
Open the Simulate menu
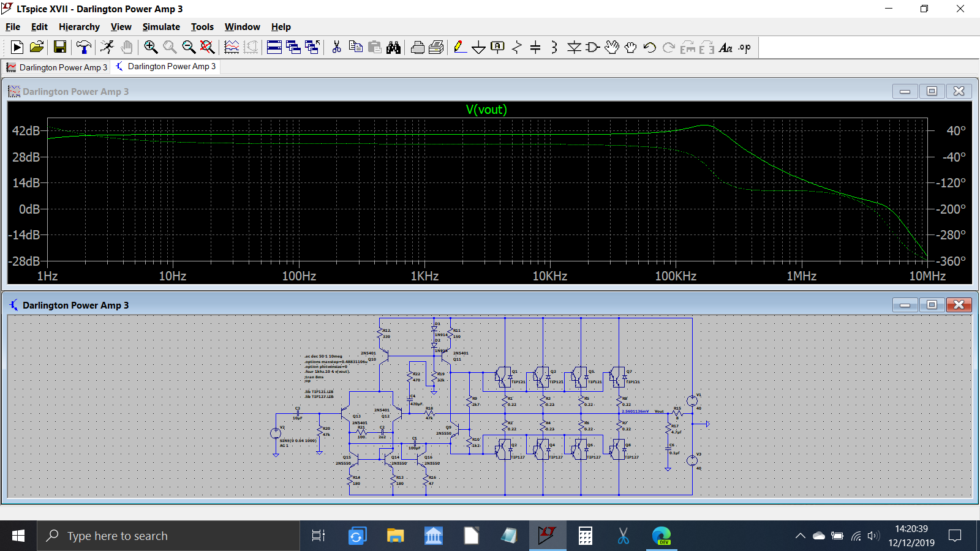tap(161, 27)
